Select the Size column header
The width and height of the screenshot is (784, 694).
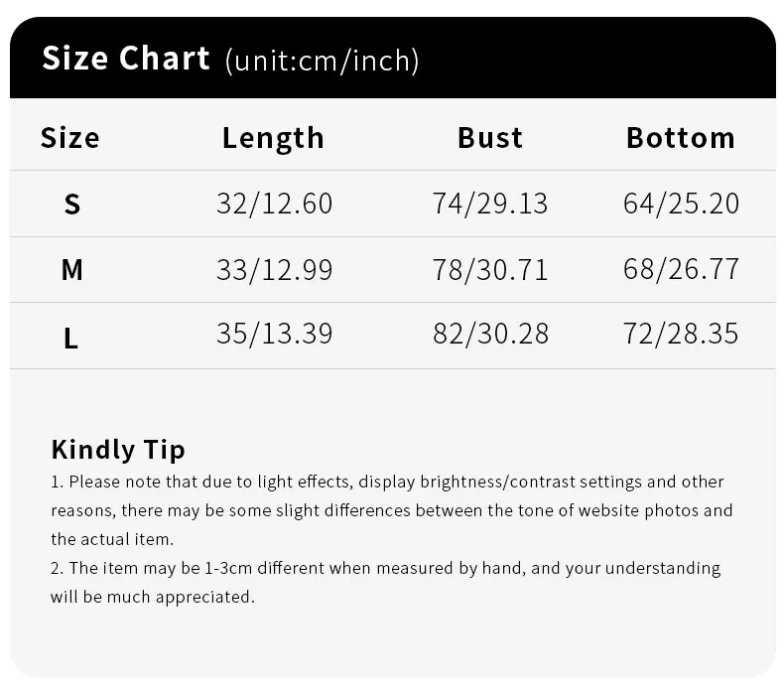70,138
